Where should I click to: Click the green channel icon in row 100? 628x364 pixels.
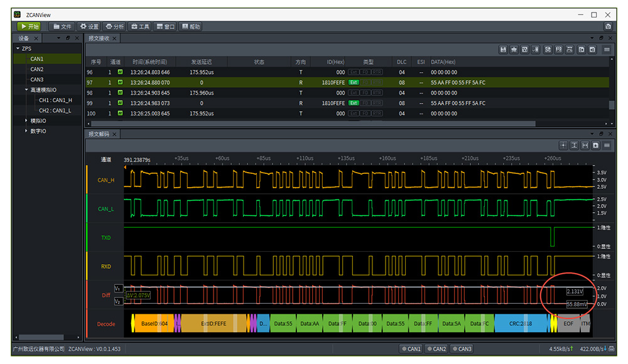pyautogui.click(x=120, y=114)
